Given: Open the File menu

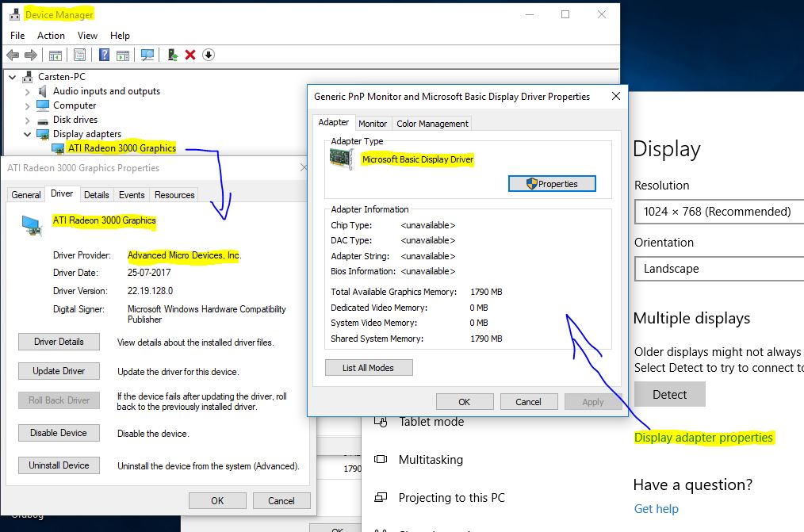Looking at the screenshot, I should 17,36.
